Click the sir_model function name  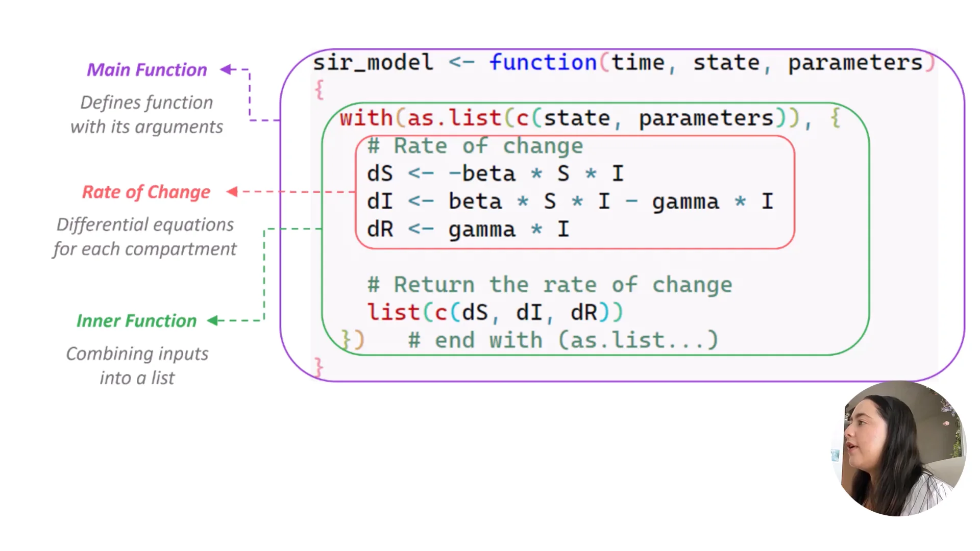[372, 62]
